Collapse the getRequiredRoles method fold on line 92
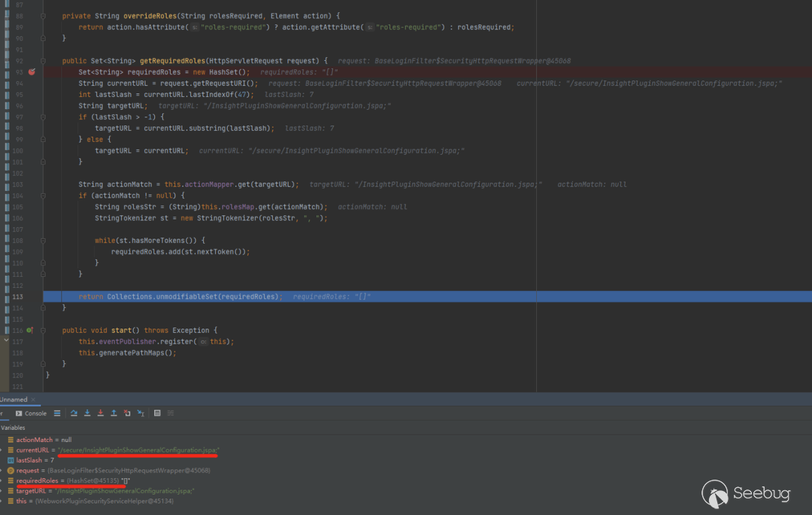This screenshot has height=515, width=812. 44,60
